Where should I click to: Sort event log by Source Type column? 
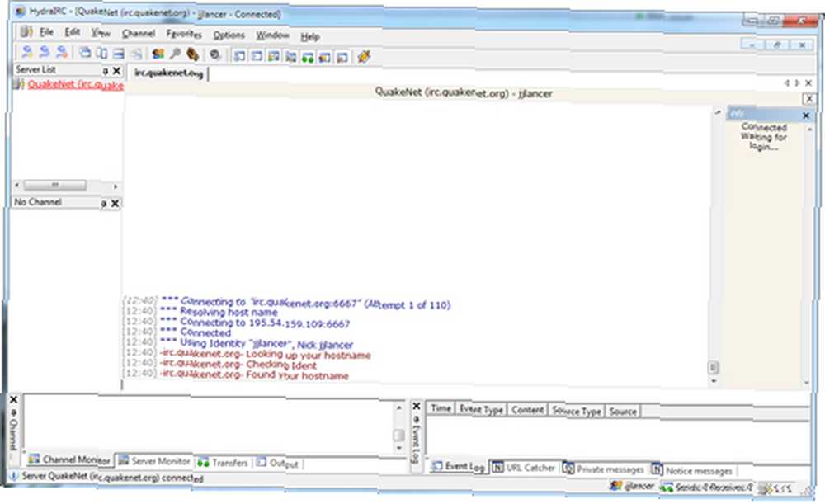pyautogui.click(x=576, y=411)
